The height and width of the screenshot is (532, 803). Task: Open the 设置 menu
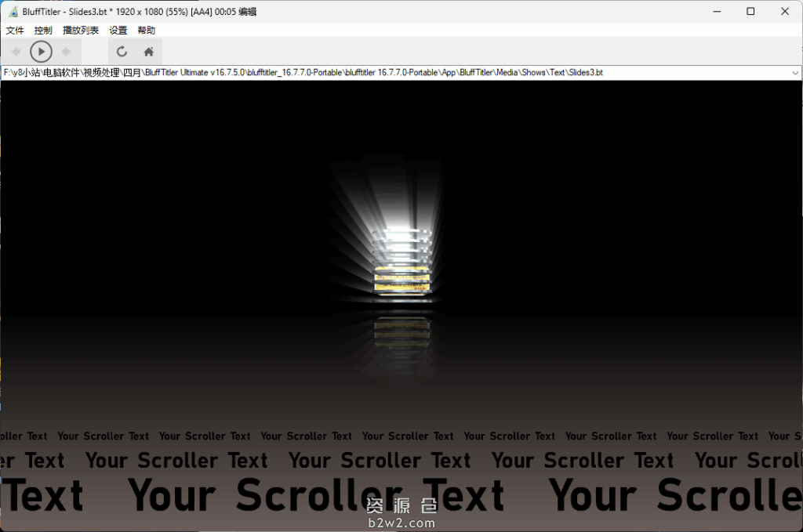tap(118, 30)
